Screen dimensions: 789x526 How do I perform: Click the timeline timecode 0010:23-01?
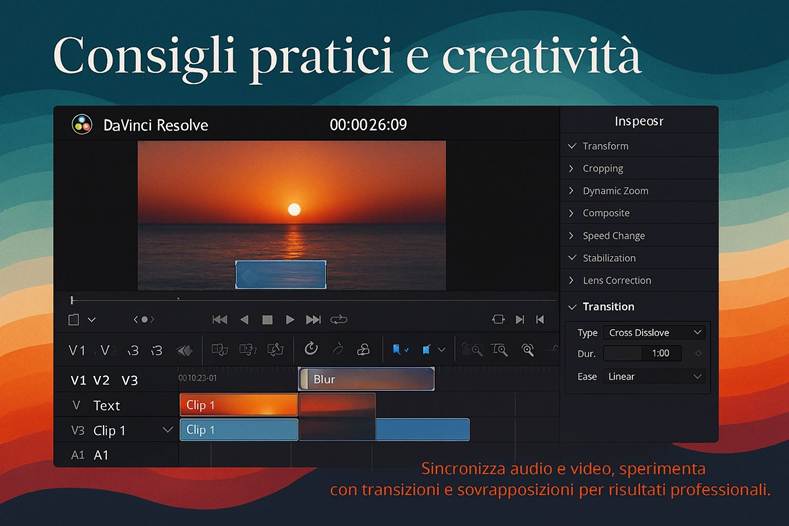[198, 378]
